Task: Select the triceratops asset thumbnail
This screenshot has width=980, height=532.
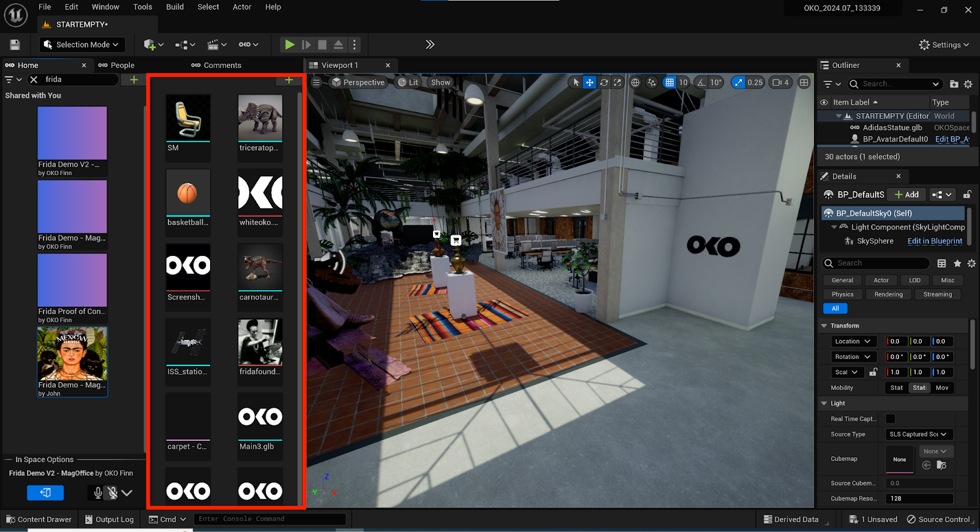Action: coord(260,118)
